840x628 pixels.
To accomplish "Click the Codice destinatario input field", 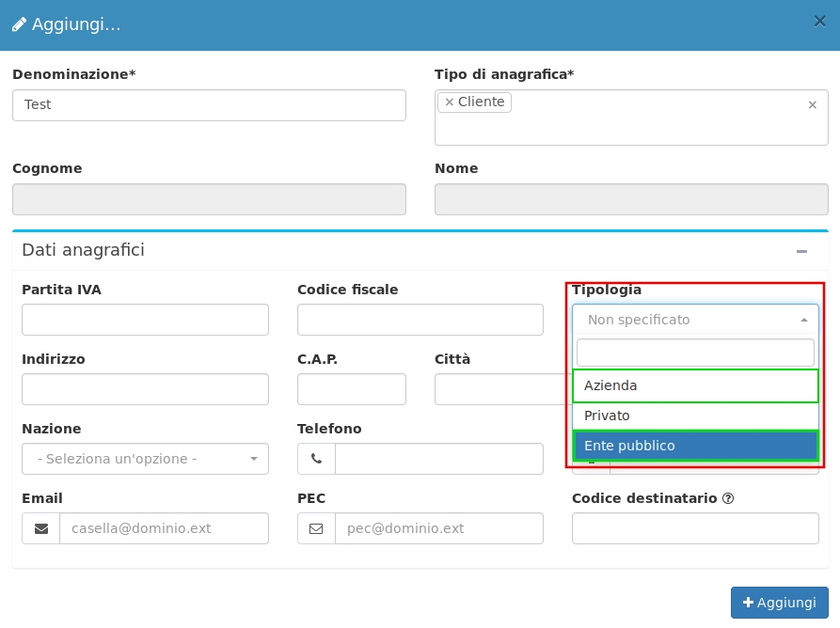I will pos(694,528).
